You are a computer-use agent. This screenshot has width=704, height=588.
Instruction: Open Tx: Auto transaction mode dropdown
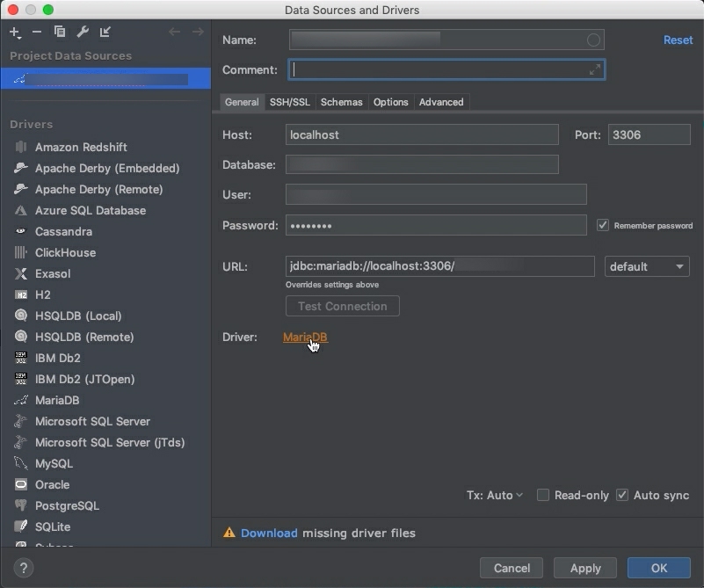495,495
